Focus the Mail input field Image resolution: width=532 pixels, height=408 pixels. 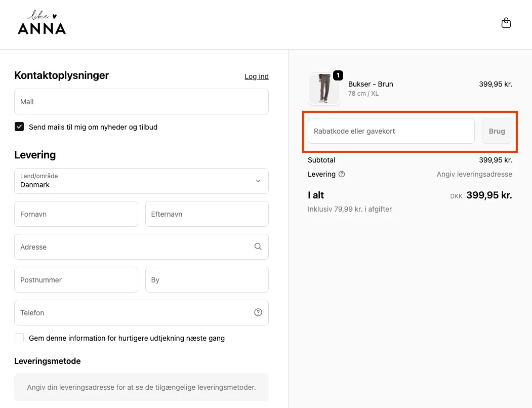(141, 102)
